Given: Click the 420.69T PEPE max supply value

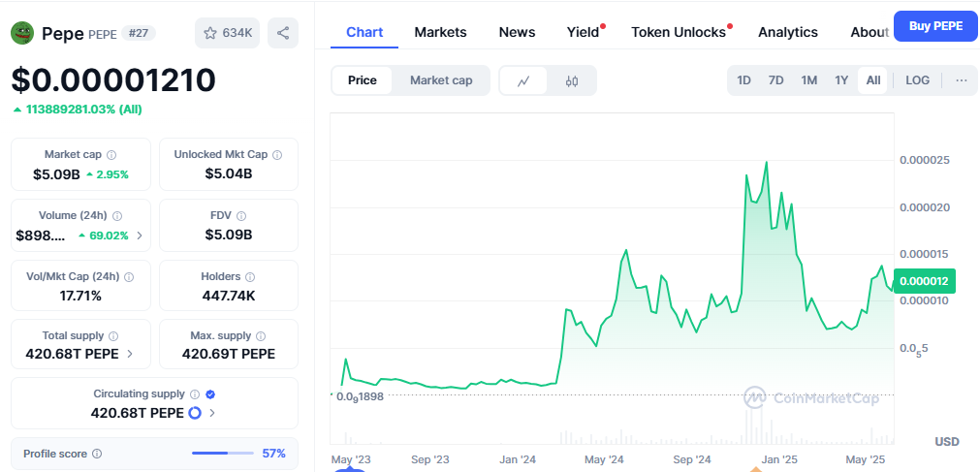Looking at the screenshot, I should click(x=228, y=354).
